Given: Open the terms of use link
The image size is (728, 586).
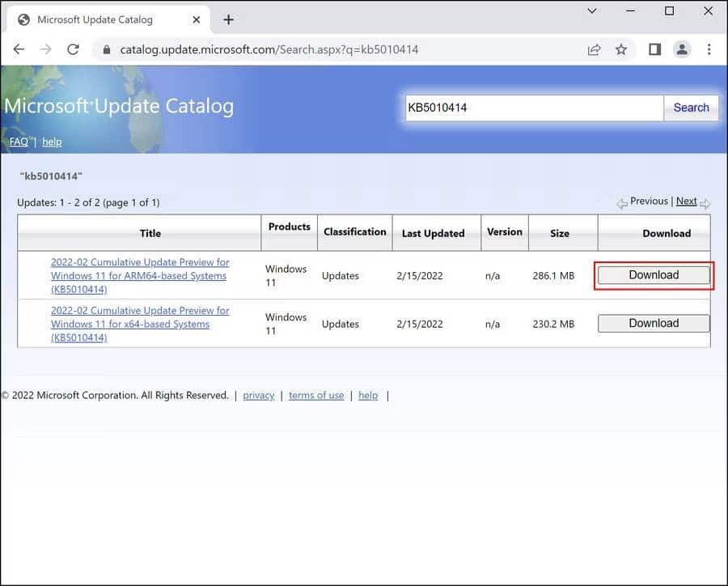Looking at the screenshot, I should coord(316,395).
